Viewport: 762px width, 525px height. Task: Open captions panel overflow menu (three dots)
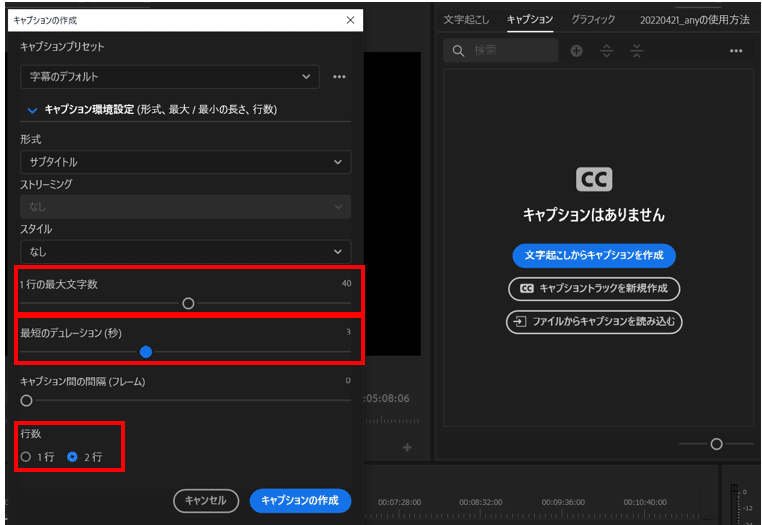point(736,51)
